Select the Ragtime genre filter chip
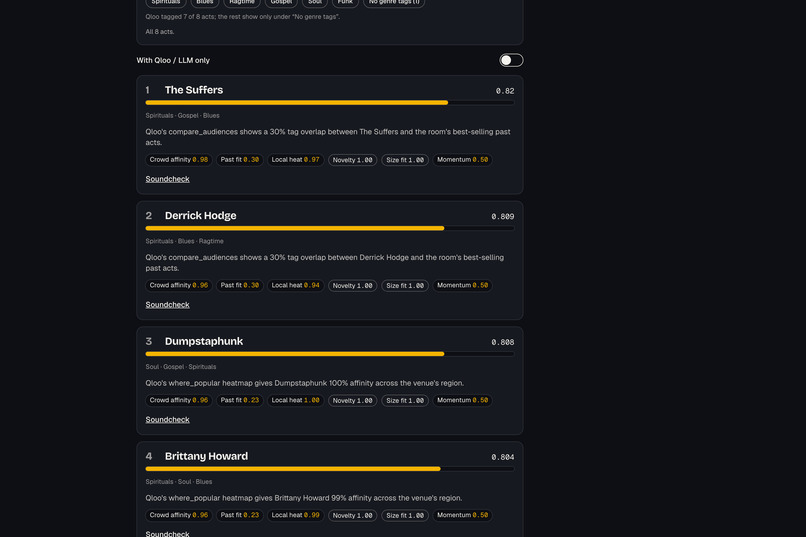Image resolution: width=806 pixels, height=537 pixels. click(x=242, y=3)
